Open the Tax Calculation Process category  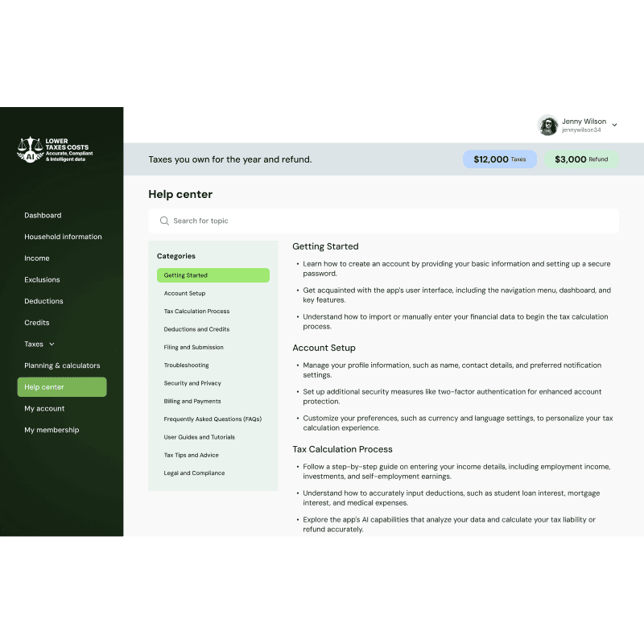(196, 312)
